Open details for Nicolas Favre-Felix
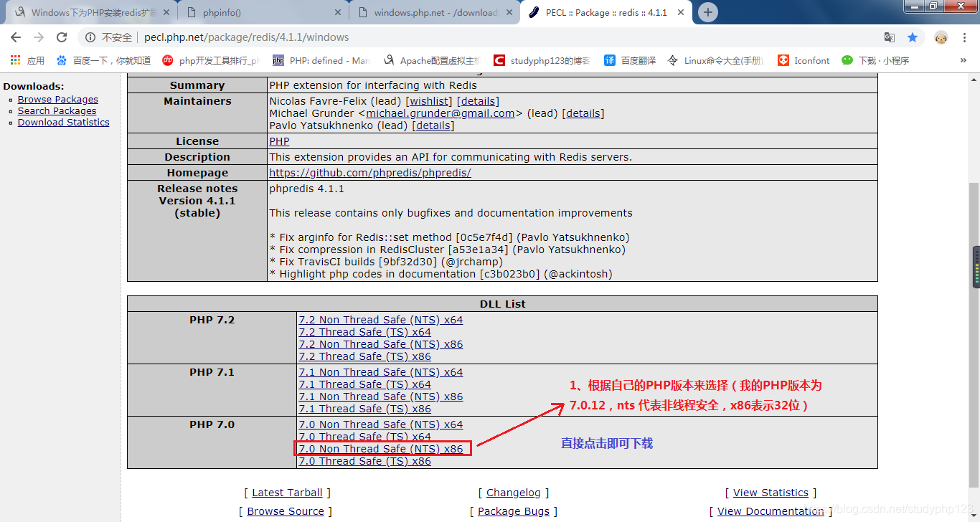The height and width of the screenshot is (522, 980). pyautogui.click(x=478, y=102)
